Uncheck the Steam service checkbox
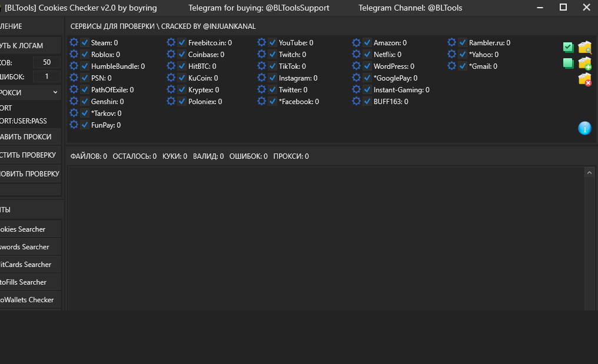The image size is (598, 364). (x=85, y=42)
